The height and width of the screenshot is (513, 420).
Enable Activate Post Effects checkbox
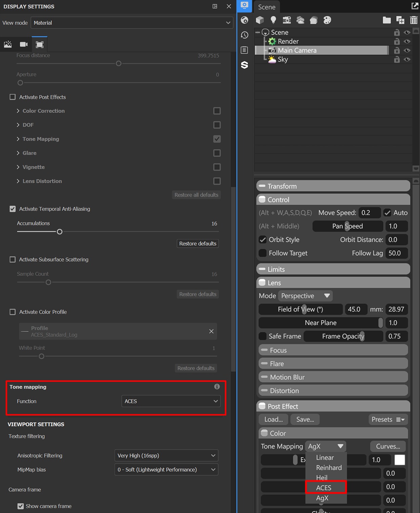13,97
